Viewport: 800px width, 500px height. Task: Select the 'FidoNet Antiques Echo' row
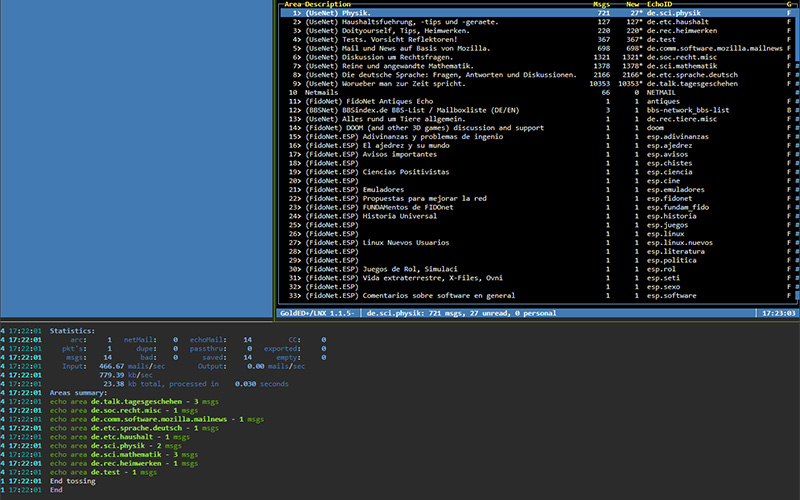538,101
